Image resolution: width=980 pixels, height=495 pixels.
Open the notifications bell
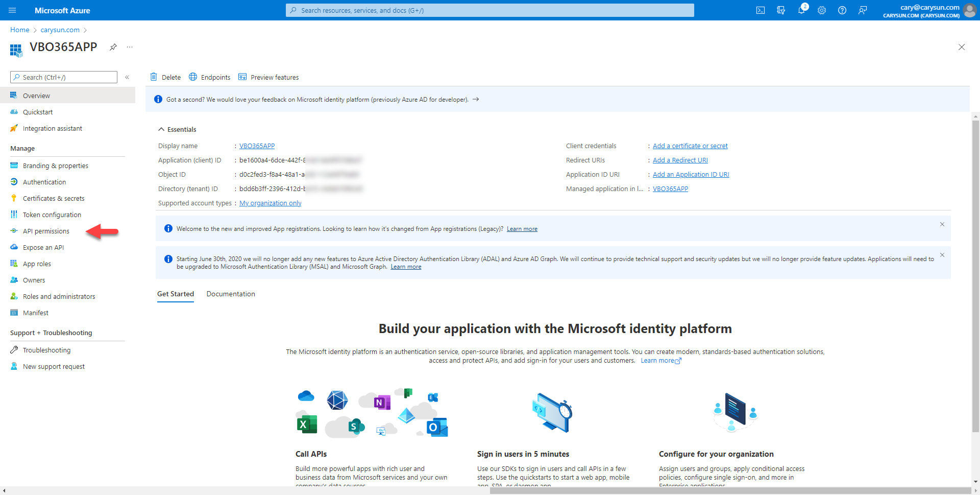click(801, 10)
